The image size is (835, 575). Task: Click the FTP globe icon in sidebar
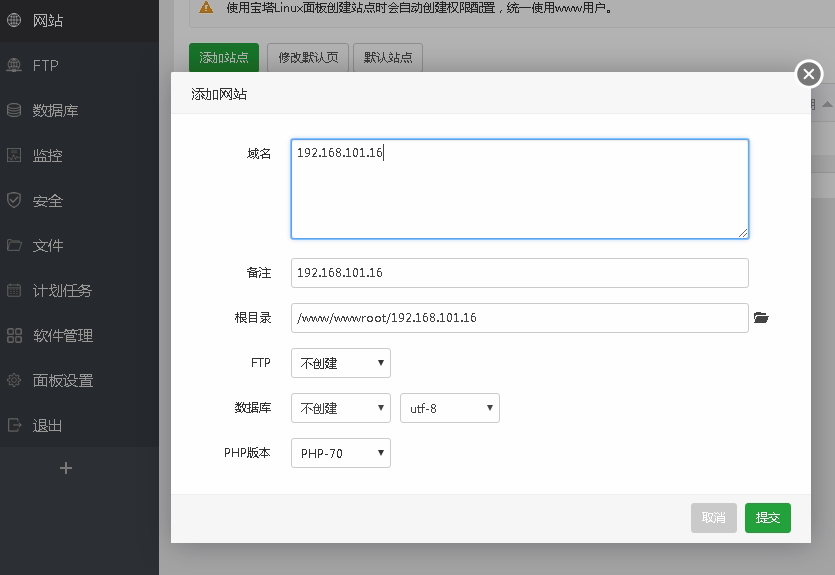click(x=14, y=65)
